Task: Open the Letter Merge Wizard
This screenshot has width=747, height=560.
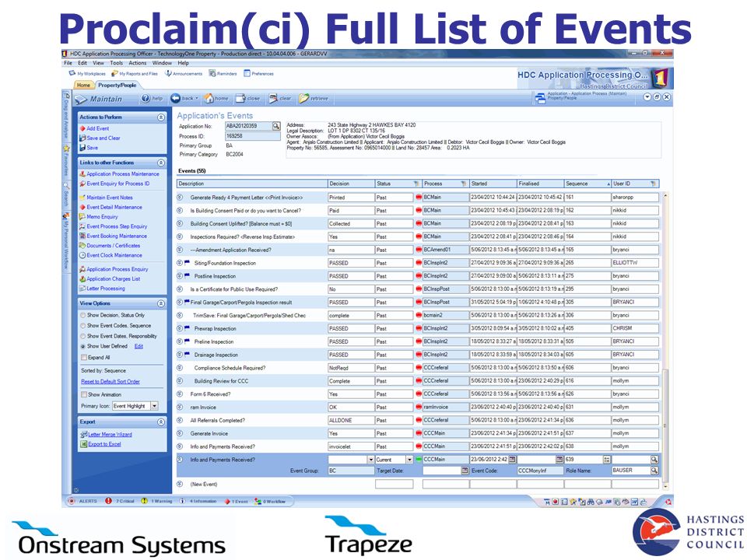Action: (x=110, y=434)
